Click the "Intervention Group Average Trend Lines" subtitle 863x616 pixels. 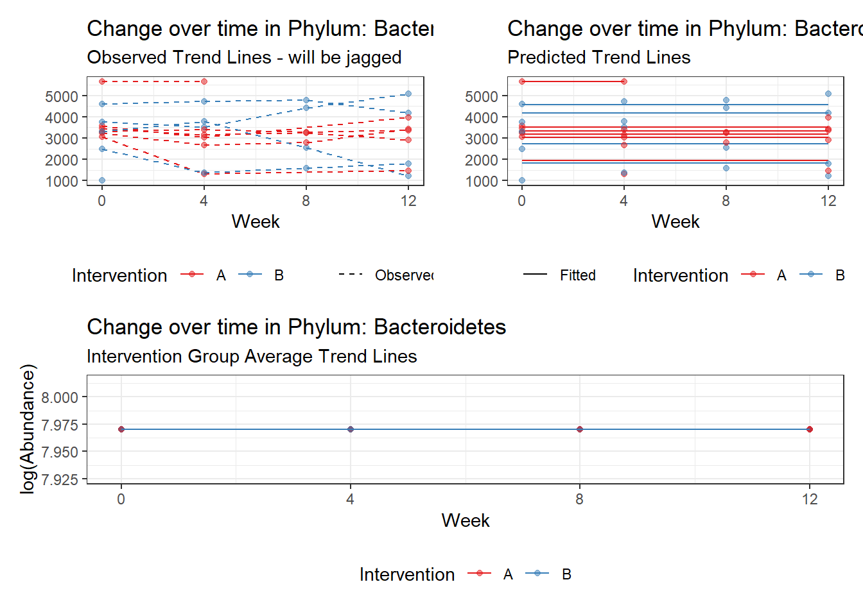[252, 357]
